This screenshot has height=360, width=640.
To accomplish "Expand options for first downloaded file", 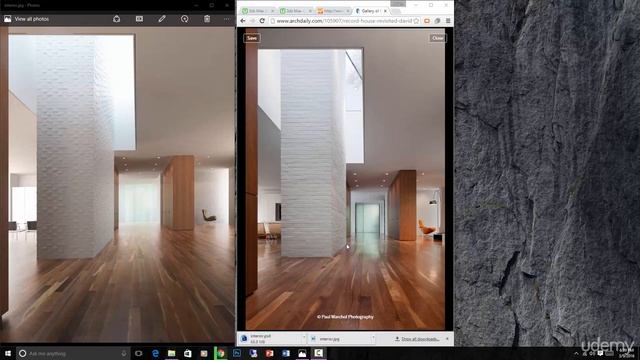I will (x=304, y=338).
